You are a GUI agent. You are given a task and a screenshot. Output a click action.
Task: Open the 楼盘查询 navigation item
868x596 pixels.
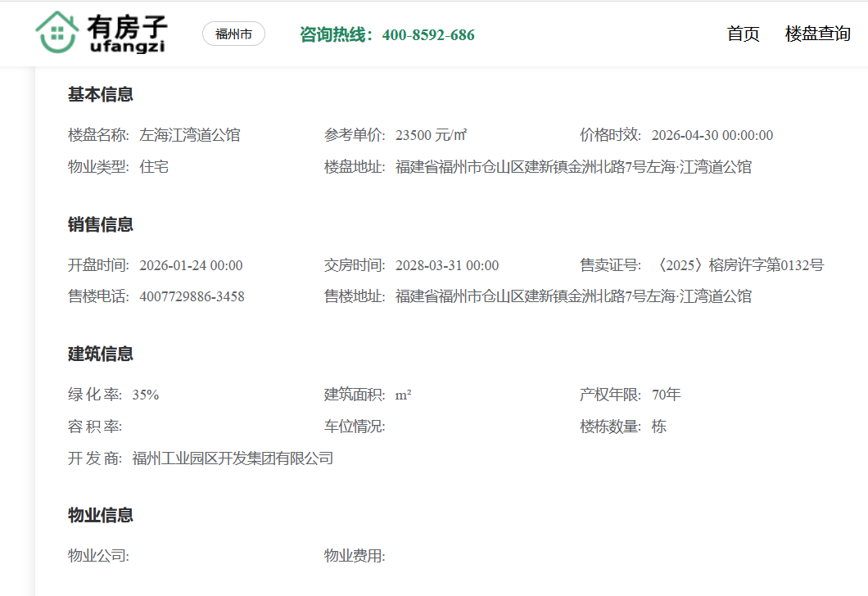pyautogui.click(x=817, y=34)
